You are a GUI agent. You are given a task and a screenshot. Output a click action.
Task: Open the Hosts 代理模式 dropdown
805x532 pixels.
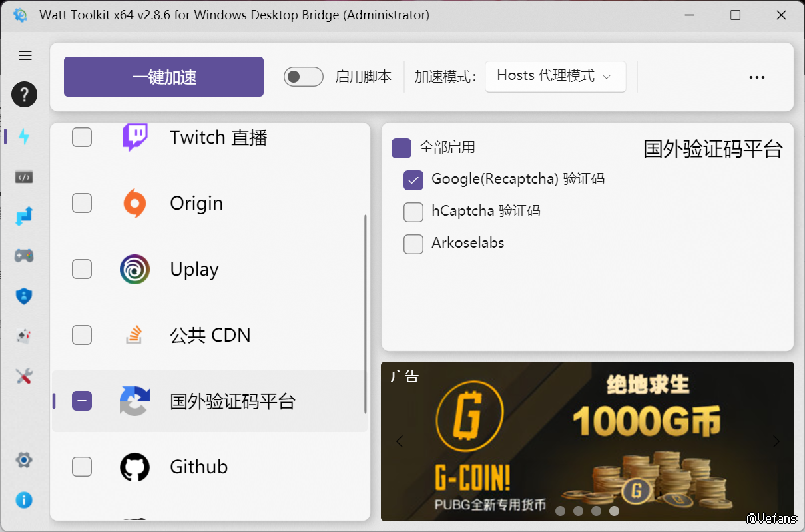click(x=555, y=77)
